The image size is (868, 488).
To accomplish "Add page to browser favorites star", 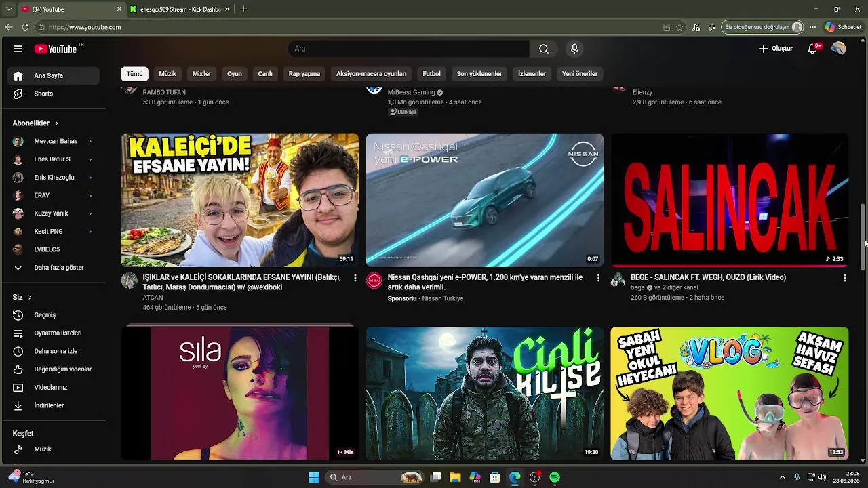I will [679, 27].
